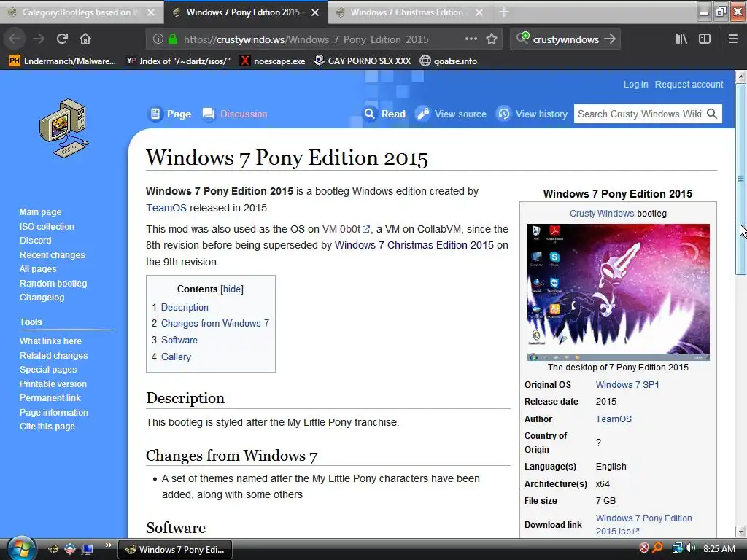Open the TeamOS link in the intro

point(166,208)
